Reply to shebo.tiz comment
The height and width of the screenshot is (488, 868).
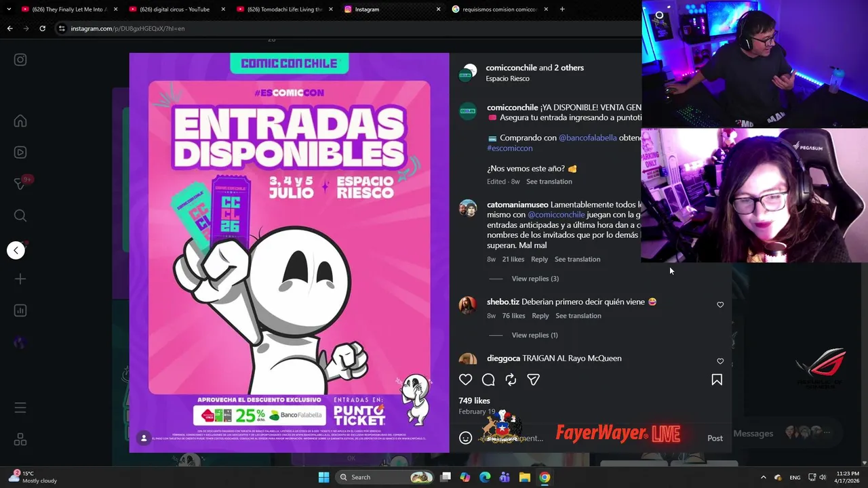click(x=540, y=316)
